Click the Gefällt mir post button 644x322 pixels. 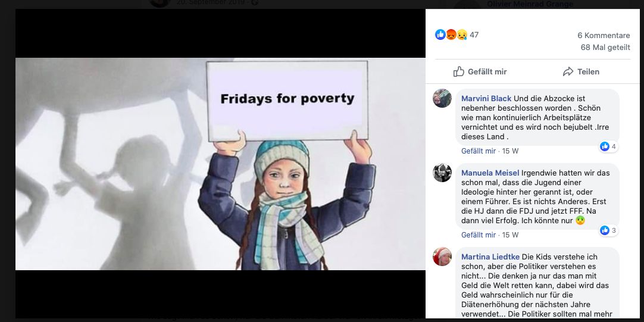point(480,71)
